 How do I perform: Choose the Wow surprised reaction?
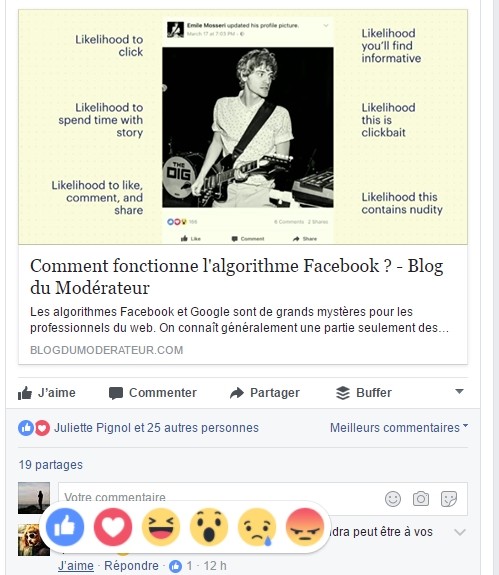(x=209, y=527)
